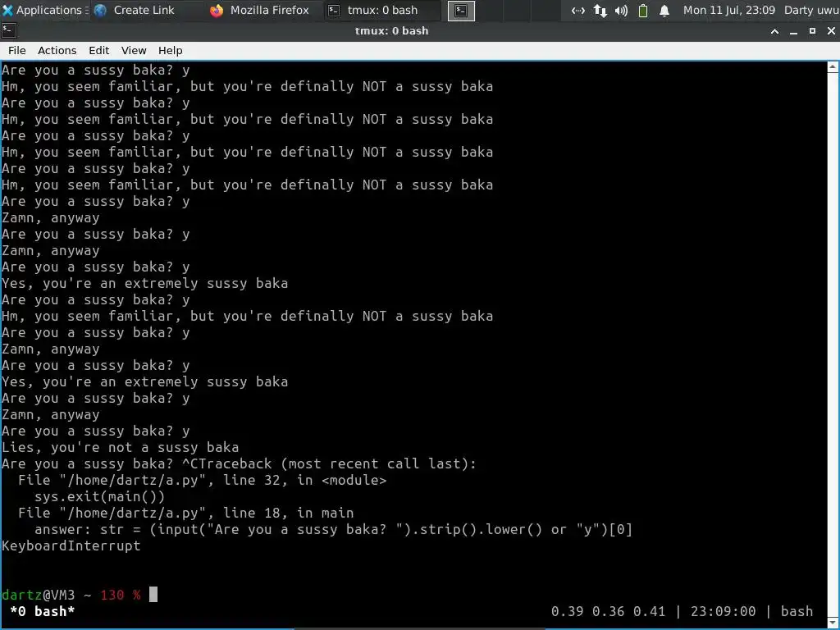
Task: Select the tmux: 0 bash taskbar entry
Action: point(382,10)
